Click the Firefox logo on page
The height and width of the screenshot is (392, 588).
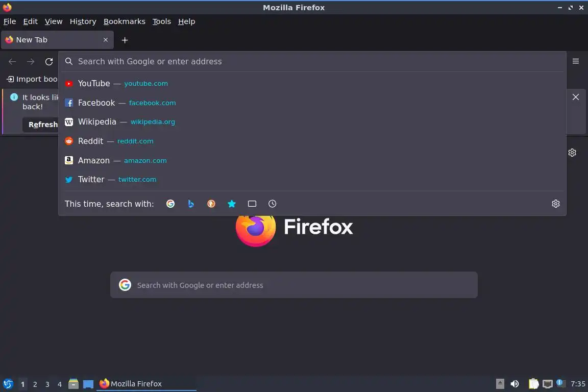click(x=256, y=230)
